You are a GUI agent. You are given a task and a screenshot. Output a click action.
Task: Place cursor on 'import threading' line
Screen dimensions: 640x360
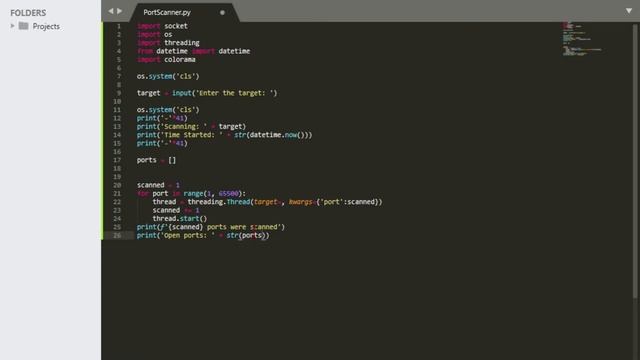click(168, 43)
